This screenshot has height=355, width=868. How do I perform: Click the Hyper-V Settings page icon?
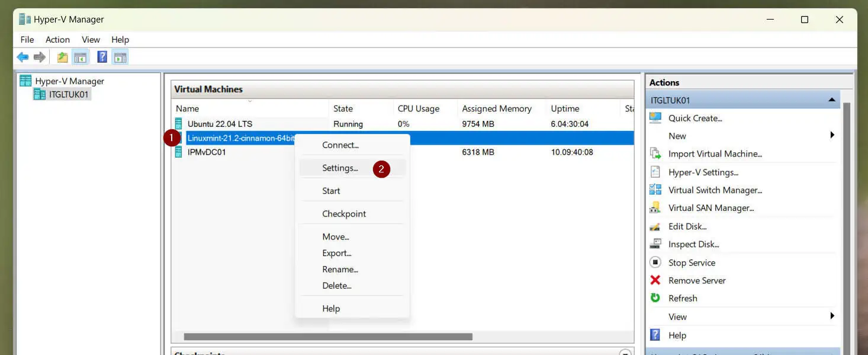point(655,172)
